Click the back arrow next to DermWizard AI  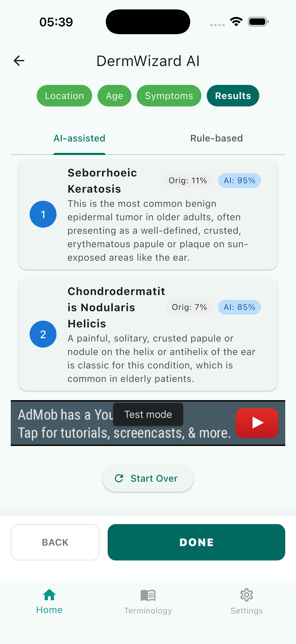[x=19, y=60]
